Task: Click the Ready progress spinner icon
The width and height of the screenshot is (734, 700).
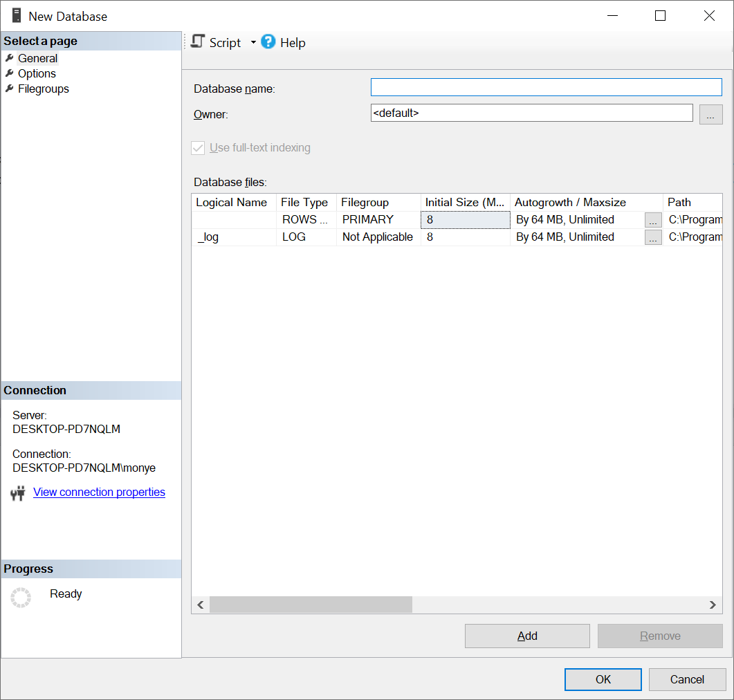Action: [21, 598]
